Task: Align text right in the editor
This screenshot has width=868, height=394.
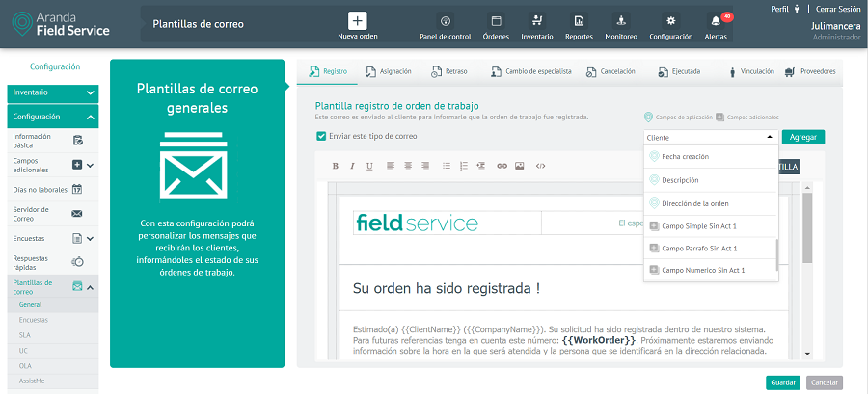Action: pos(425,166)
